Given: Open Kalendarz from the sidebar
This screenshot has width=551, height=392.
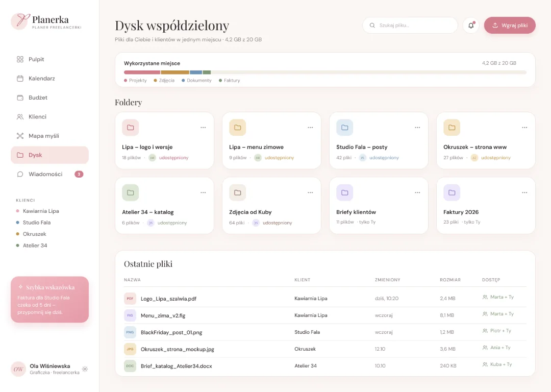Looking at the screenshot, I should (49, 79).
